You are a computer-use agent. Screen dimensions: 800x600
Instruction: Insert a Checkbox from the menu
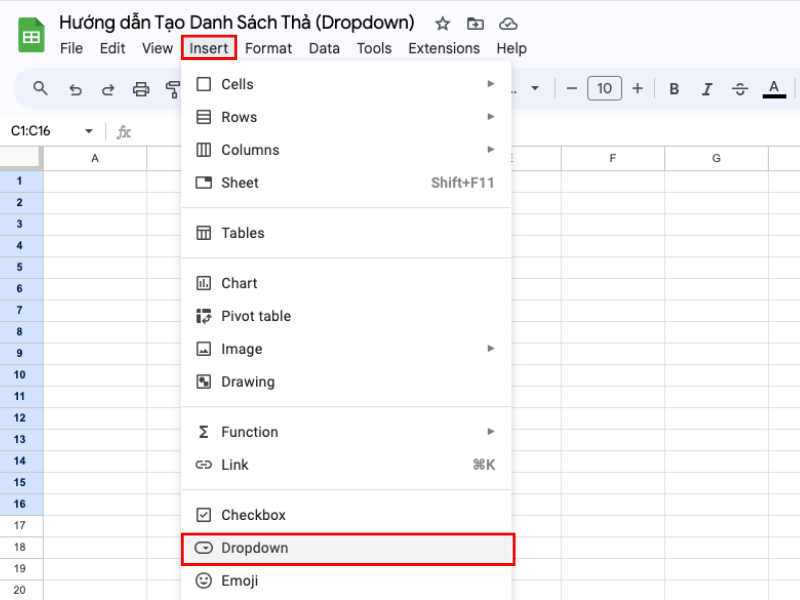pyautogui.click(x=253, y=515)
